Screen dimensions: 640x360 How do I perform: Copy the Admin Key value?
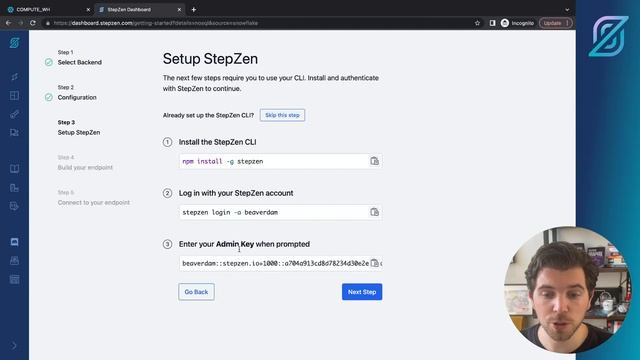click(x=374, y=263)
